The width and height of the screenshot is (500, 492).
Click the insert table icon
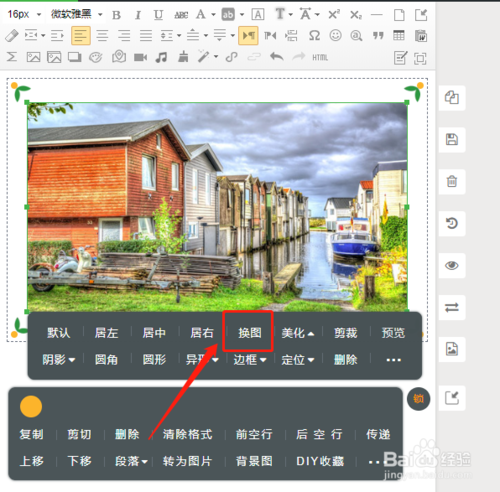399,35
